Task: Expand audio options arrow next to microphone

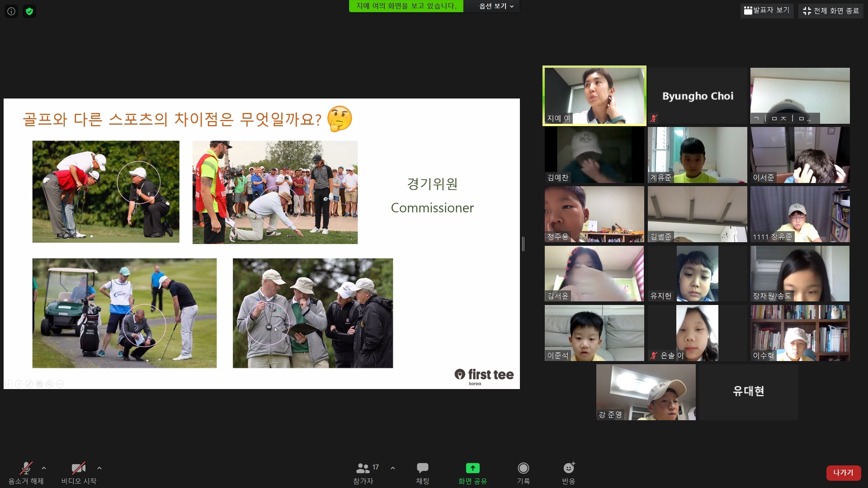Action: point(44,468)
